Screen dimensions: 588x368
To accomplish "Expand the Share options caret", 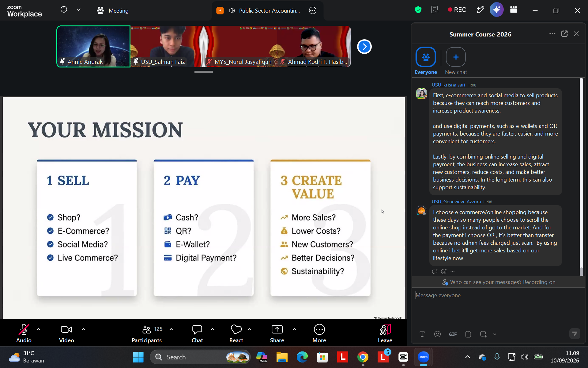I will point(294,329).
